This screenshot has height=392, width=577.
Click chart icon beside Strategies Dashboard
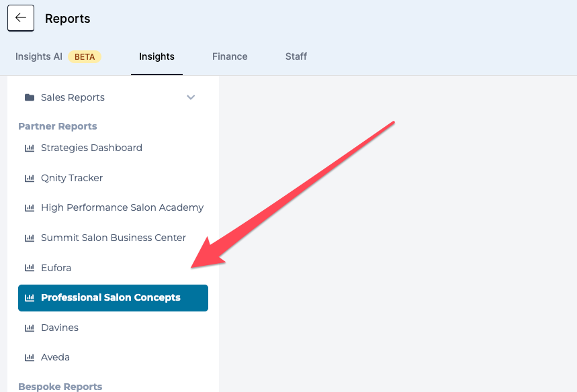pyautogui.click(x=30, y=148)
